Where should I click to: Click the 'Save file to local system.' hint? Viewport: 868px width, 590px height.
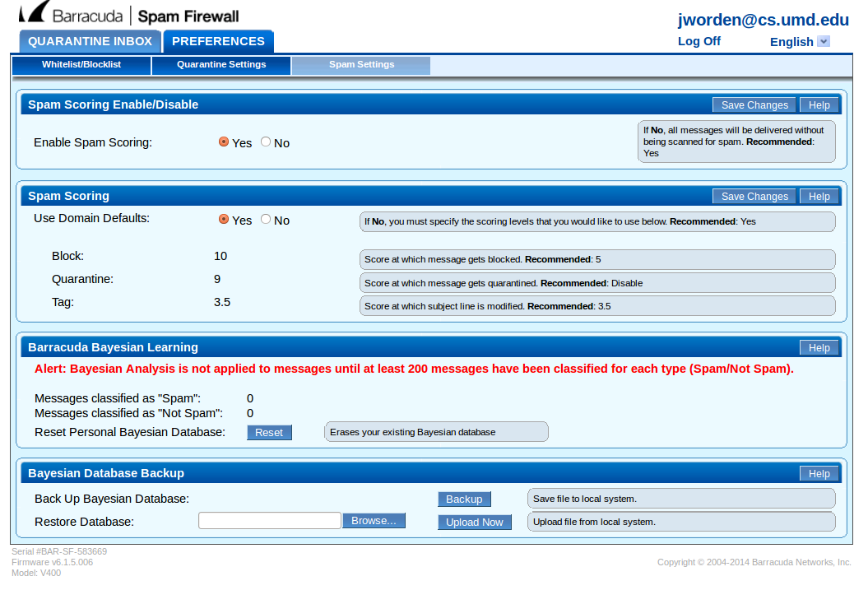(x=681, y=499)
